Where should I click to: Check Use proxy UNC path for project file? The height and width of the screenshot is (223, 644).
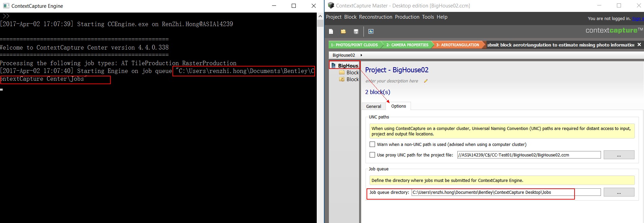(x=372, y=155)
